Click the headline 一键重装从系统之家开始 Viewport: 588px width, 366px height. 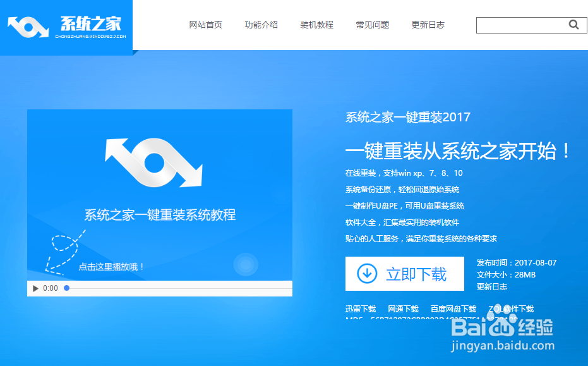tap(457, 151)
